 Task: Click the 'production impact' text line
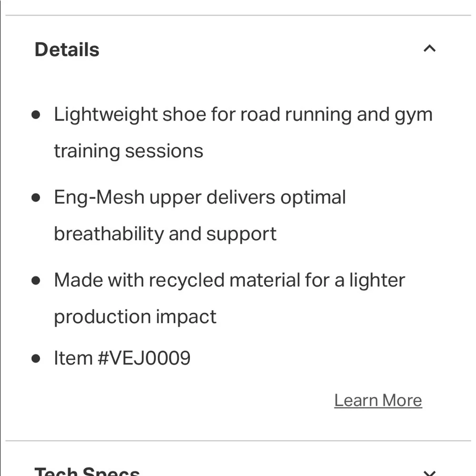tap(135, 317)
